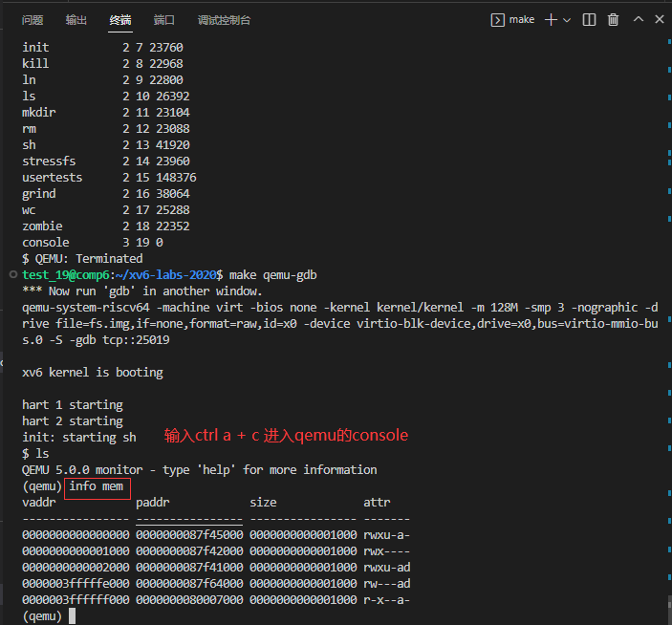Kill terminal using the trash icon
Screen dimensions: 672x625
[x=614, y=19]
